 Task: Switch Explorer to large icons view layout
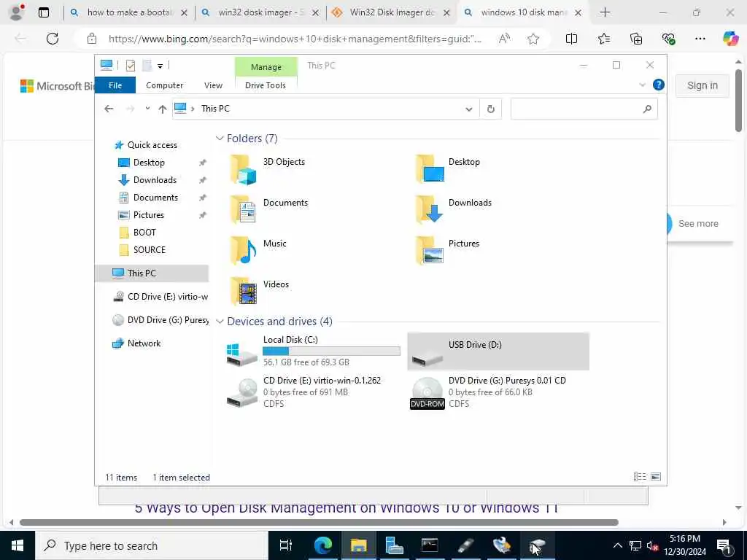pyautogui.click(x=656, y=477)
